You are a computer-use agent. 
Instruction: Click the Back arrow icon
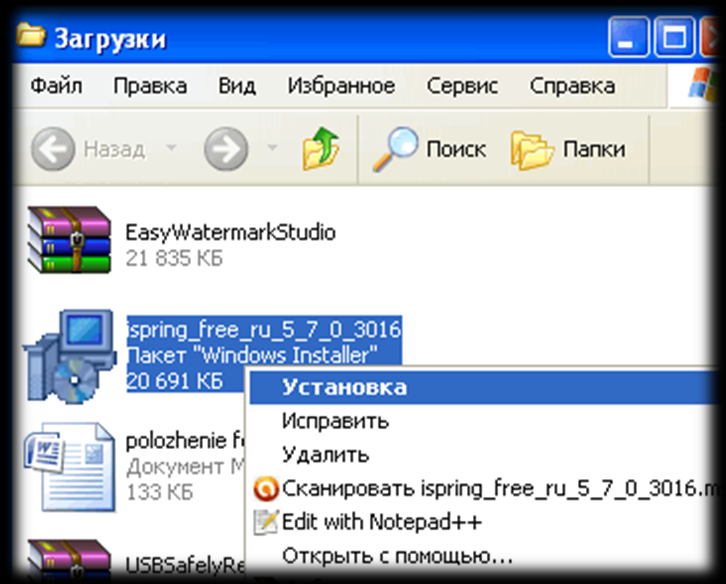(53, 149)
